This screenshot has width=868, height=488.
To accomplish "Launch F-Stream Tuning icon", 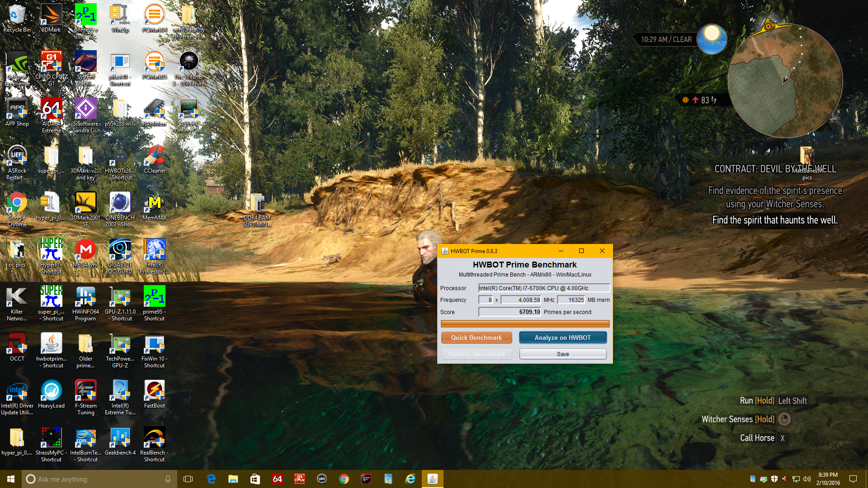I will click(85, 397).
